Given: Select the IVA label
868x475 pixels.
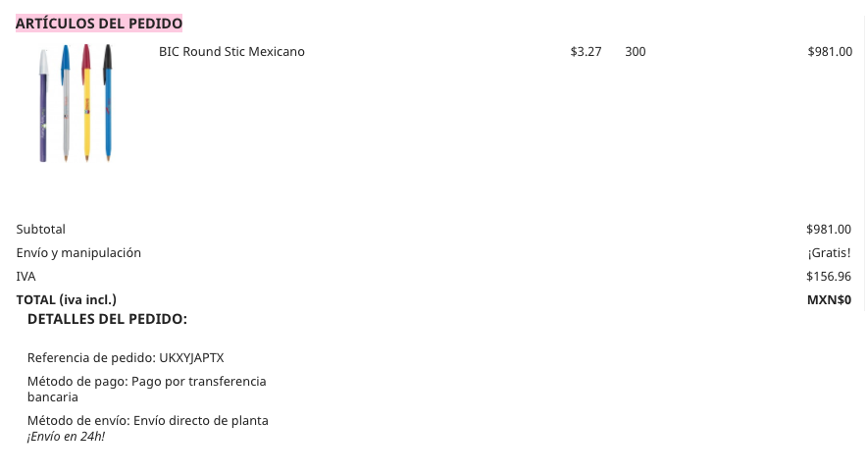Looking at the screenshot, I should tap(26, 276).
